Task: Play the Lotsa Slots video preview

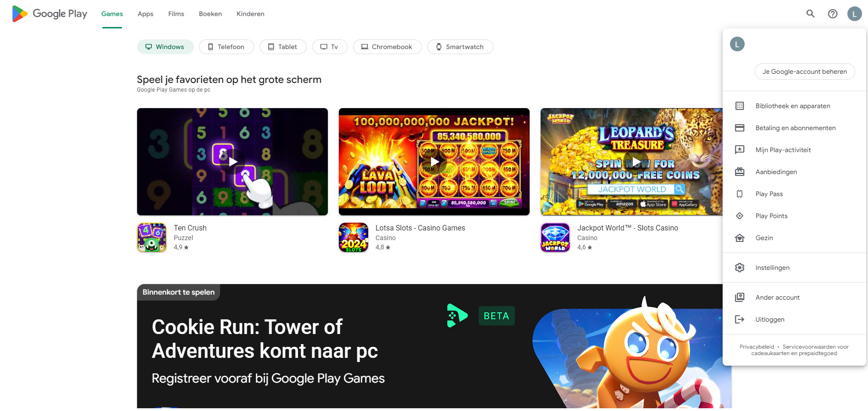Action: [434, 162]
